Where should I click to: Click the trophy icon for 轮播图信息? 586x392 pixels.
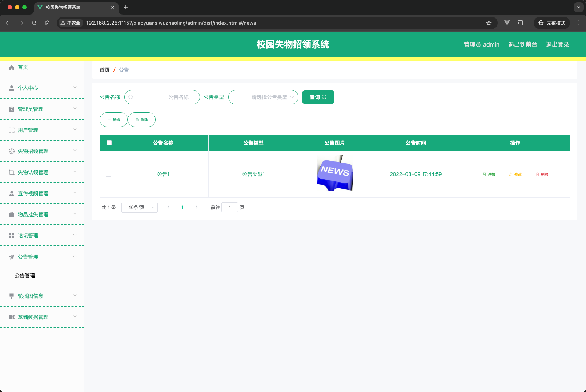click(x=12, y=296)
